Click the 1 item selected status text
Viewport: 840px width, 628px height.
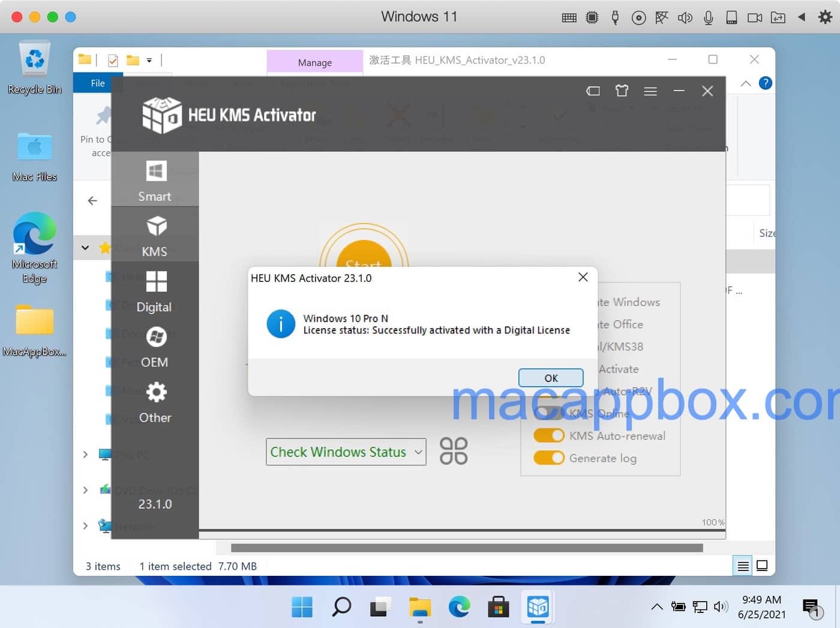pyautogui.click(x=175, y=566)
